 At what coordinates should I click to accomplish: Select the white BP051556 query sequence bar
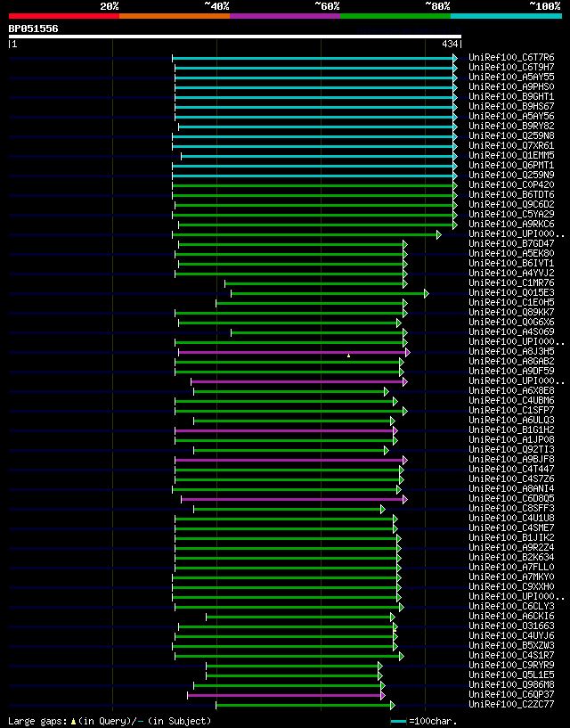coord(235,37)
